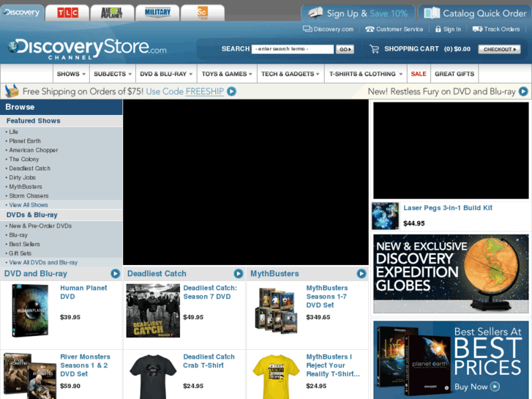Open Human Planet DVD cover thumbnail

tap(30, 310)
